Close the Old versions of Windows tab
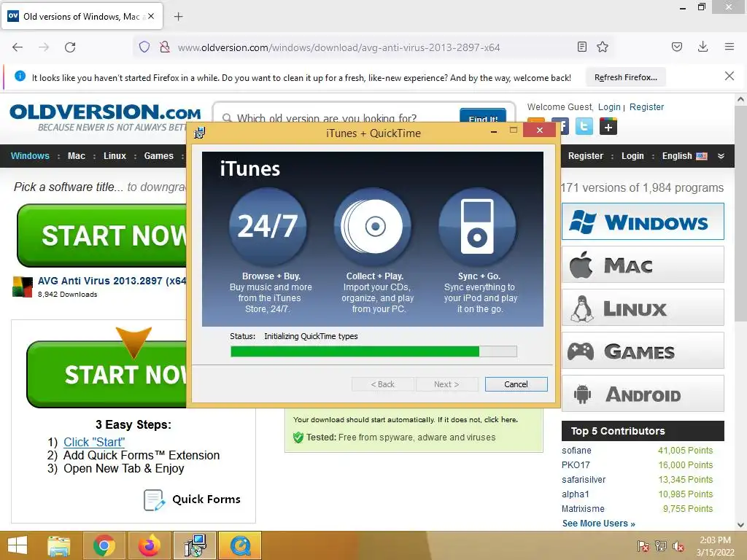The height and width of the screenshot is (560, 747). pos(151,16)
